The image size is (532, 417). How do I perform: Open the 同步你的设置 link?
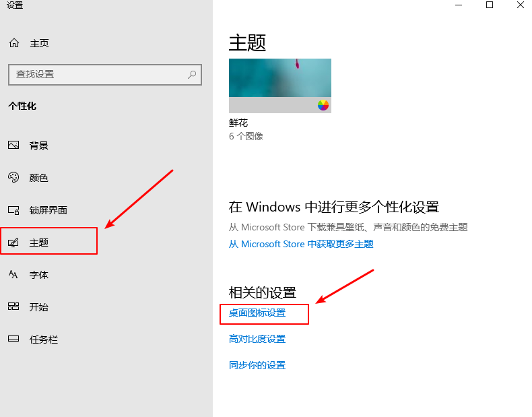(257, 365)
